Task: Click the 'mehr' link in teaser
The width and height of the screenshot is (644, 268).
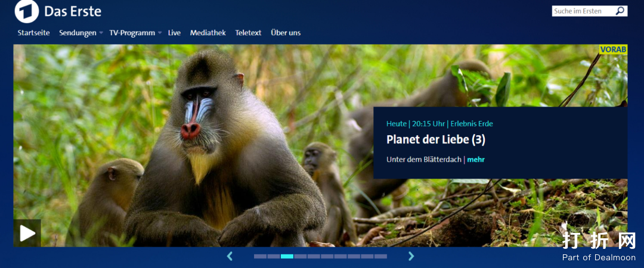Action: pyautogui.click(x=476, y=160)
